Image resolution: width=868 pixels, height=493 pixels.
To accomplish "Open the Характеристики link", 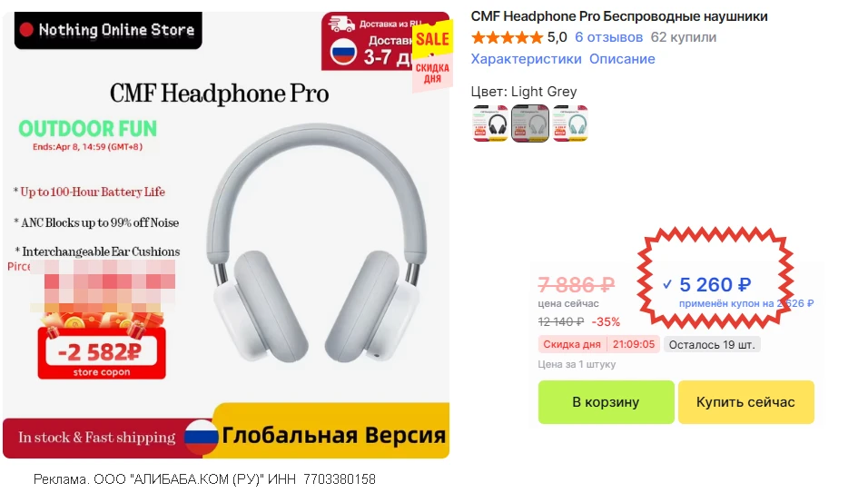I will point(526,59).
